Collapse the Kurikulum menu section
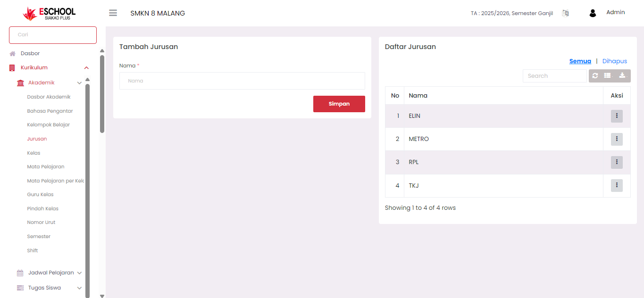644x298 pixels. coord(86,68)
